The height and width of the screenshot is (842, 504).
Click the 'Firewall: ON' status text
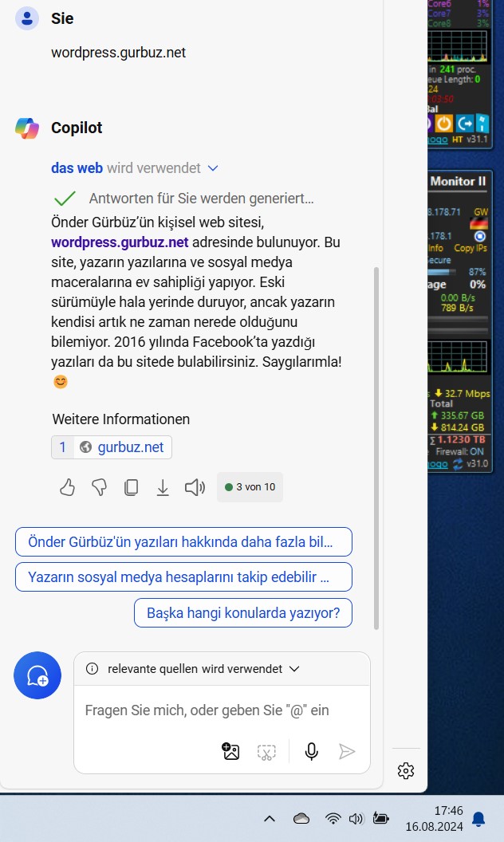460,451
